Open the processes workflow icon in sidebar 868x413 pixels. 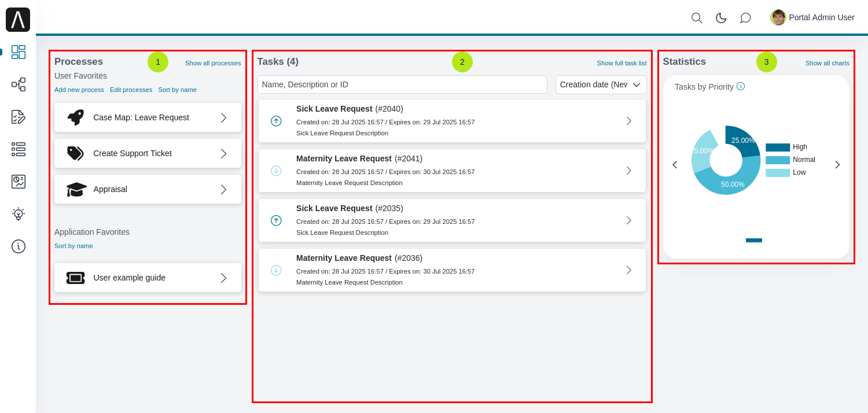(x=19, y=84)
